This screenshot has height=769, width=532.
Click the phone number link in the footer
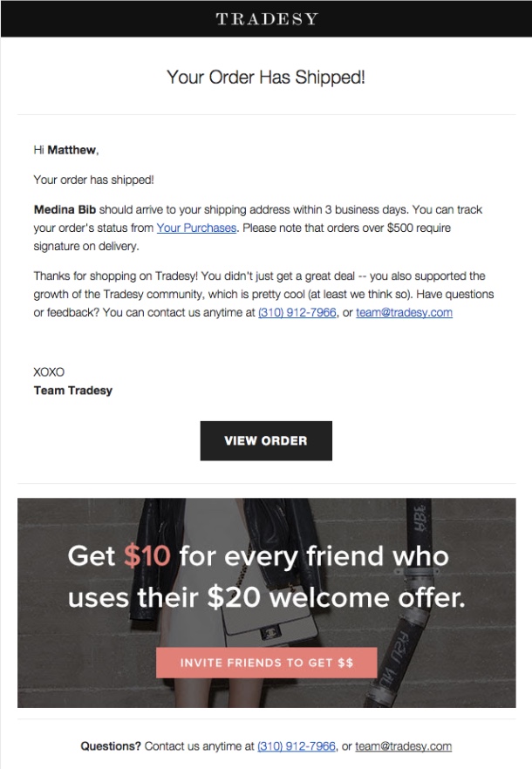(297, 746)
